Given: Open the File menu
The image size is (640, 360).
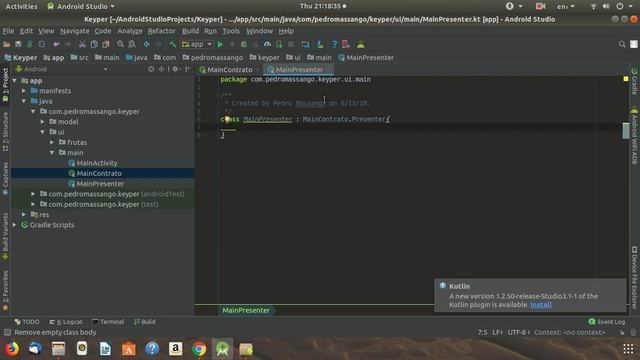Looking at the screenshot, I should pos(8,31).
